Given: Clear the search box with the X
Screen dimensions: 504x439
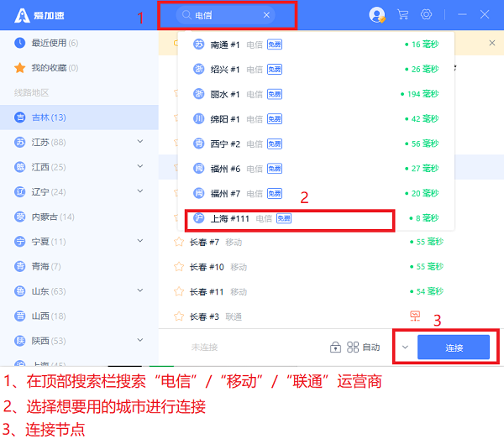Looking at the screenshot, I should (x=266, y=15).
